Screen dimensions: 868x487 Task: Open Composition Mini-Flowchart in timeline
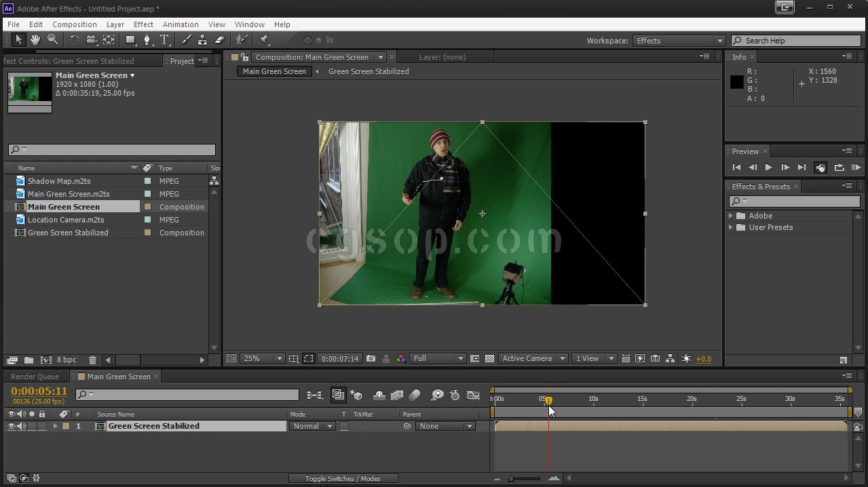coord(314,395)
